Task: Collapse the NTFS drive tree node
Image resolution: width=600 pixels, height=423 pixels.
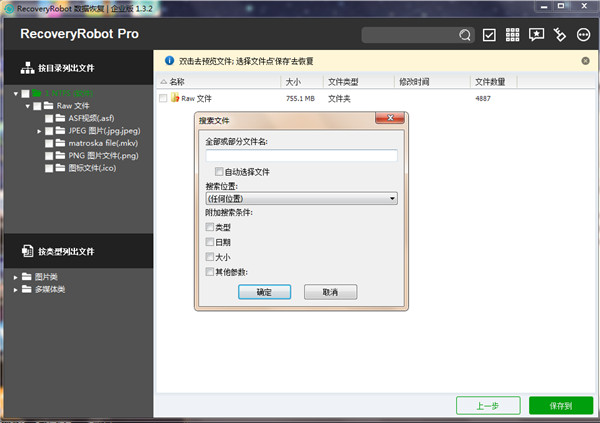Action: click(16, 94)
